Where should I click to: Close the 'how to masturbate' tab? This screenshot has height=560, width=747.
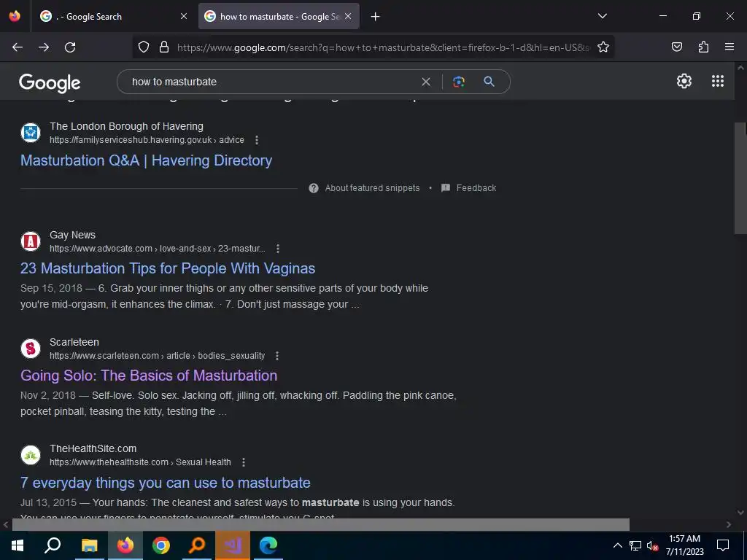coord(348,16)
